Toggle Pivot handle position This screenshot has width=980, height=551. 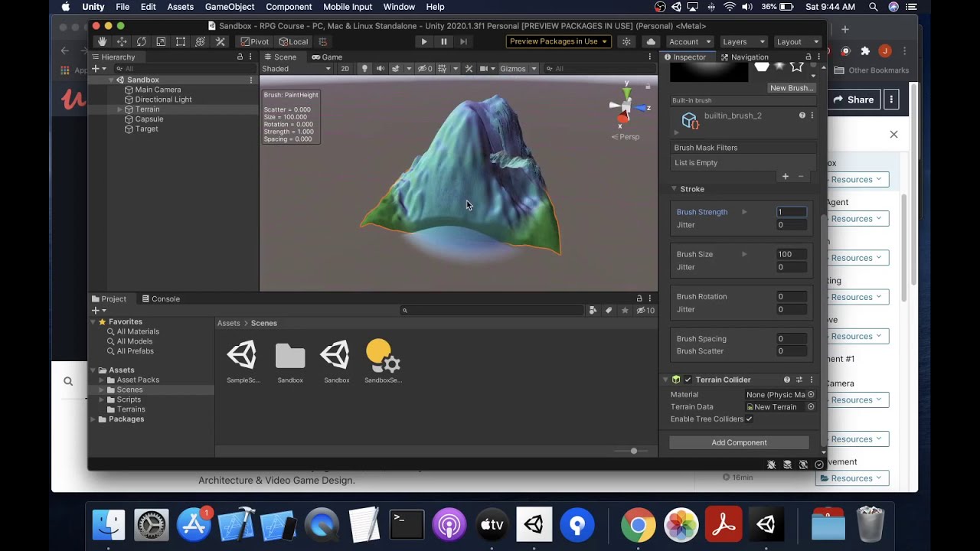click(x=255, y=41)
